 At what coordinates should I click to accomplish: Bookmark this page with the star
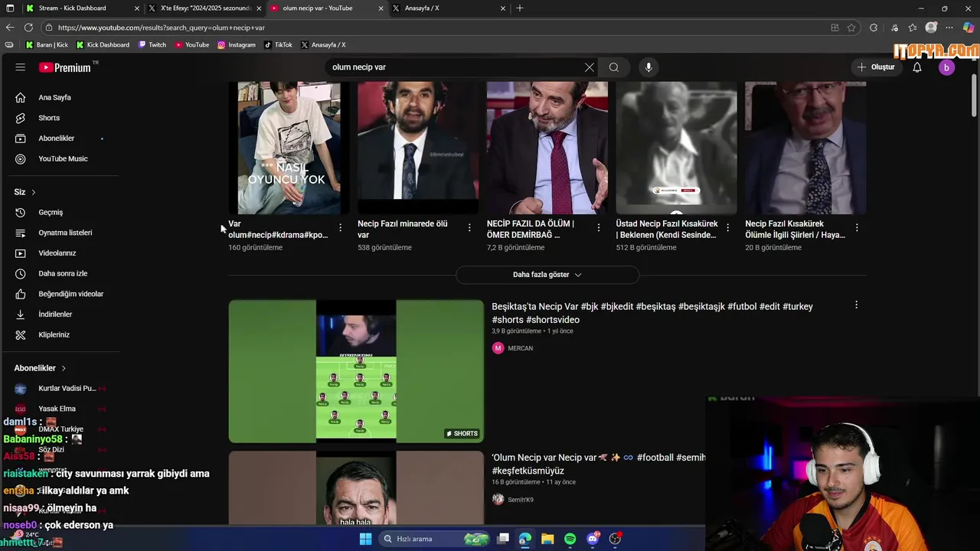851,28
